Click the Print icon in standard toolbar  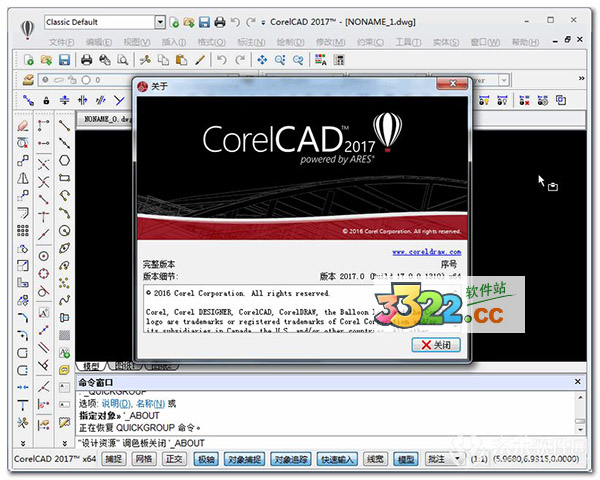coord(87,60)
